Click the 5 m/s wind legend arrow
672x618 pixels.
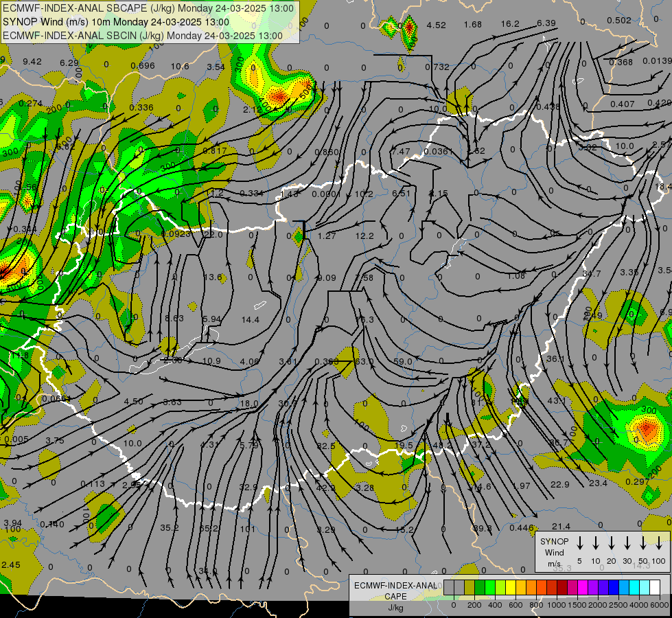pos(580,543)
